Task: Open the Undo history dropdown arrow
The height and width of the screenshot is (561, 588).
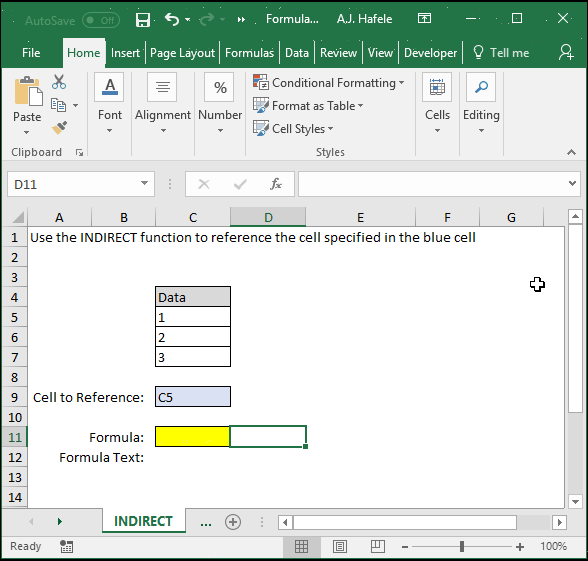Action: click(188, 20)
